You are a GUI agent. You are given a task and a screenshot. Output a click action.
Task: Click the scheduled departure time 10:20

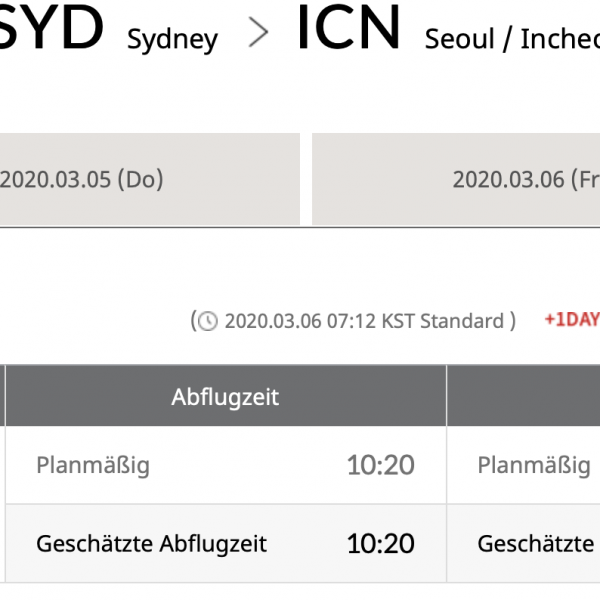[x=380, y=465]
